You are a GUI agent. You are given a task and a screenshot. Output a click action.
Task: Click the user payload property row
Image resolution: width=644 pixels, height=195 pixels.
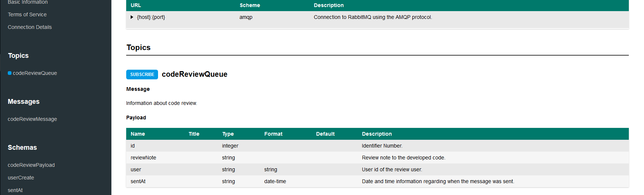pos(136,169)
